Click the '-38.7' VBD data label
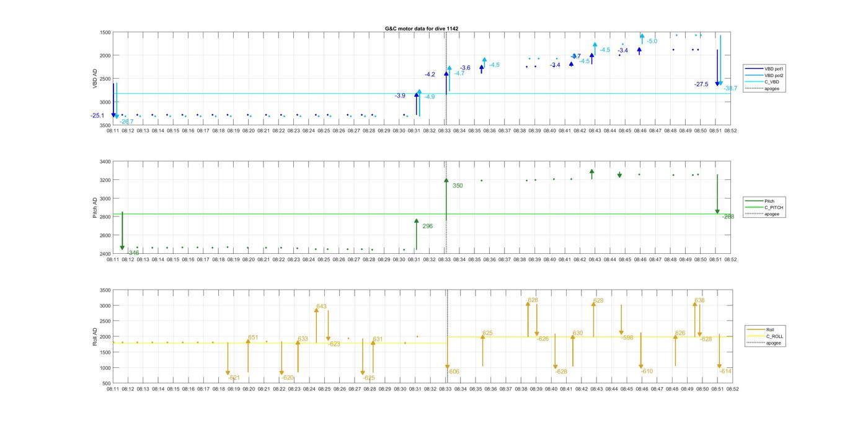The image size is (868, 430). [x=730, y=89]
